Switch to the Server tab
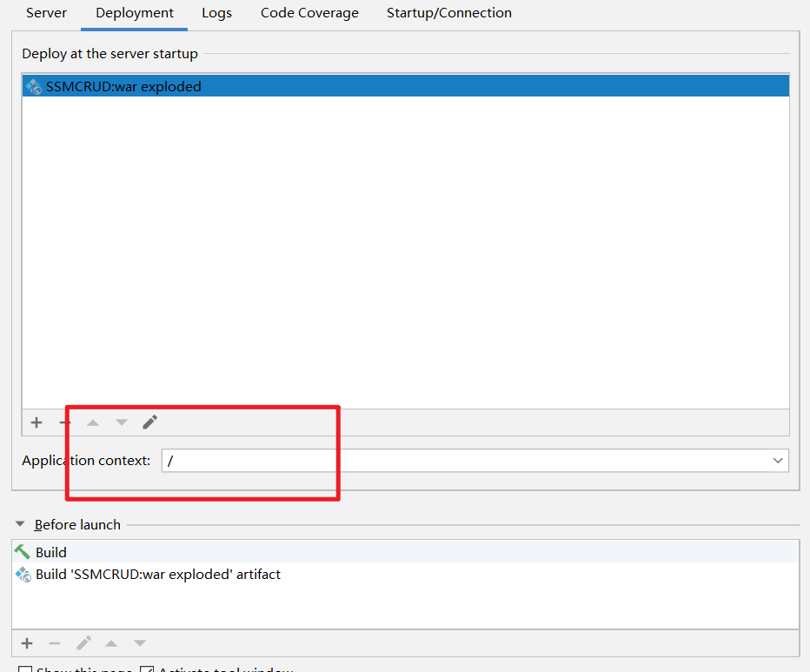This screenshot has height=672, width=810. 46,13
